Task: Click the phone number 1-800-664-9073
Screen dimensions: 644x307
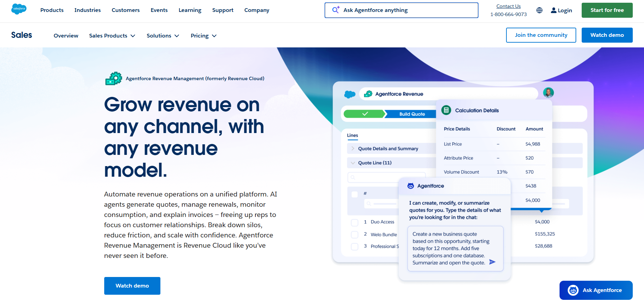Action: point(508,14)
